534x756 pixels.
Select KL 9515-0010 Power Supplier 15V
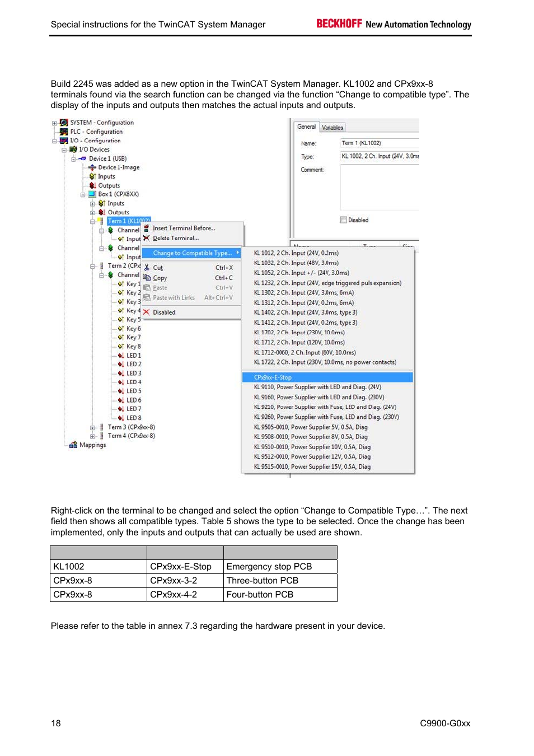[327, 466]
